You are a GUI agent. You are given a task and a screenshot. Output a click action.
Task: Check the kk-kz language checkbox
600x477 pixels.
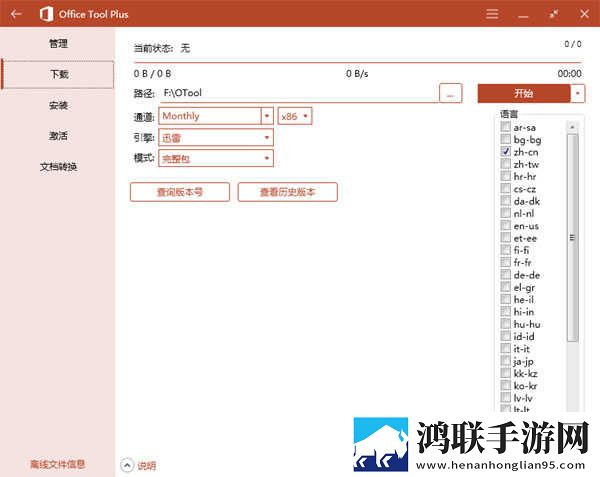point(505,373)
